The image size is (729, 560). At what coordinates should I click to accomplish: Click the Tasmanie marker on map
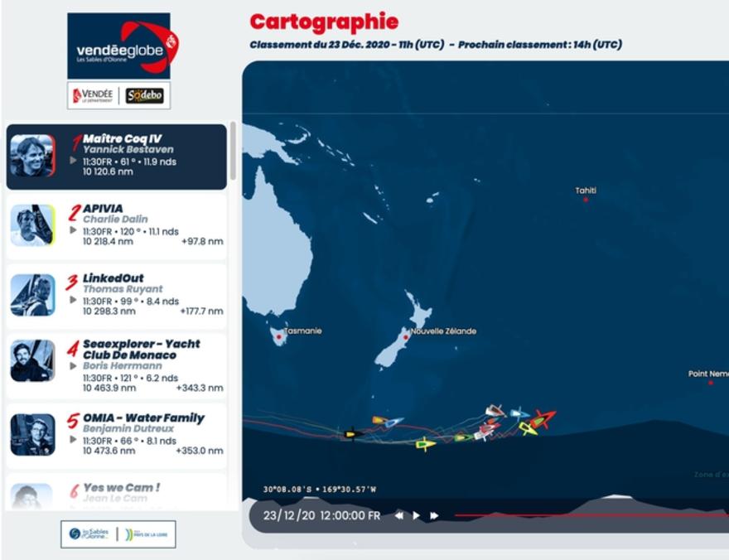[279, 336]
